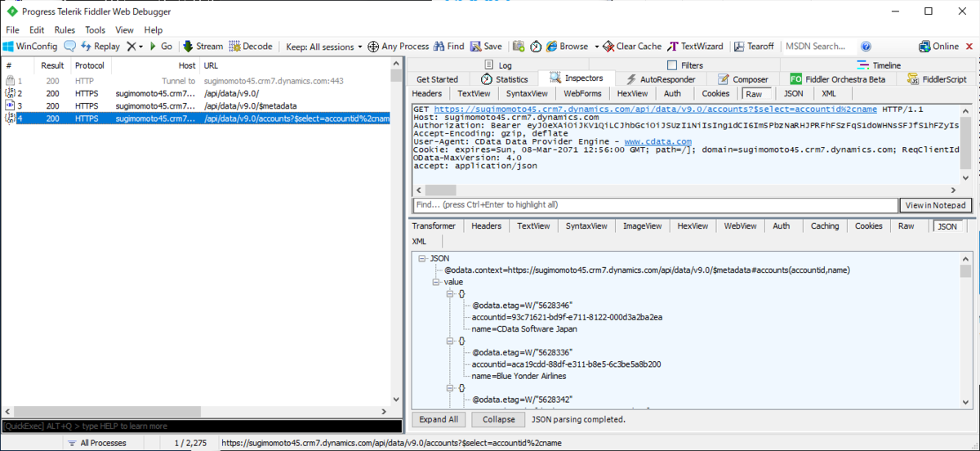Replay the selected session
The image size is (980, 451).
click(100, 47)
